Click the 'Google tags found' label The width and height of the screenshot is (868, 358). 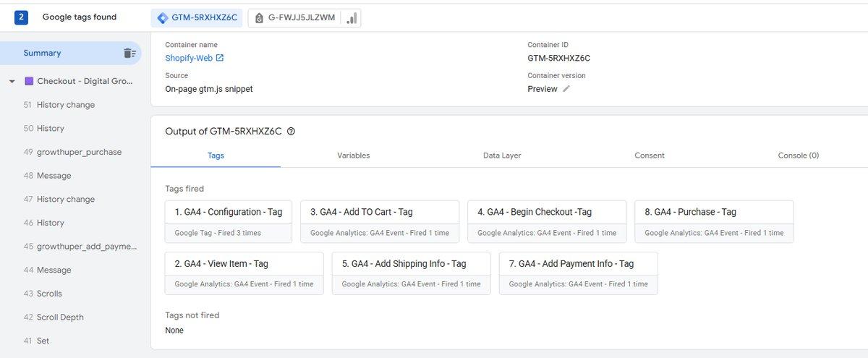coord(80,17)
